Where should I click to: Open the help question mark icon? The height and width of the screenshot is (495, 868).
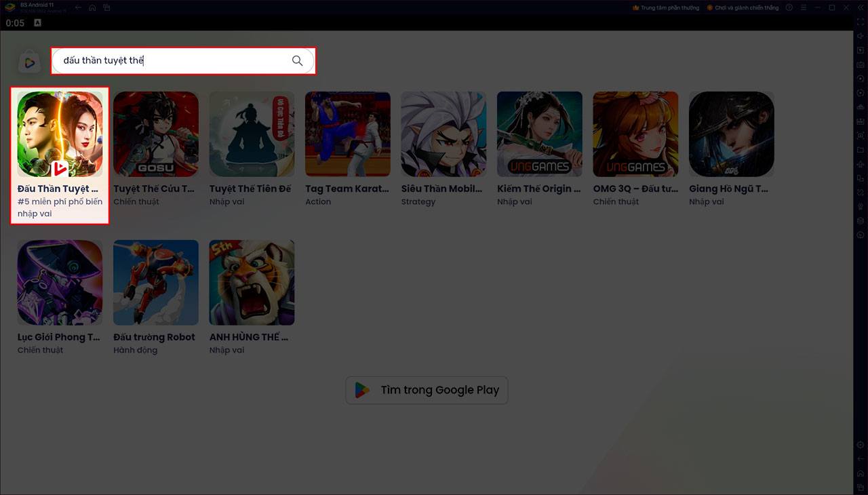point(789,7)
